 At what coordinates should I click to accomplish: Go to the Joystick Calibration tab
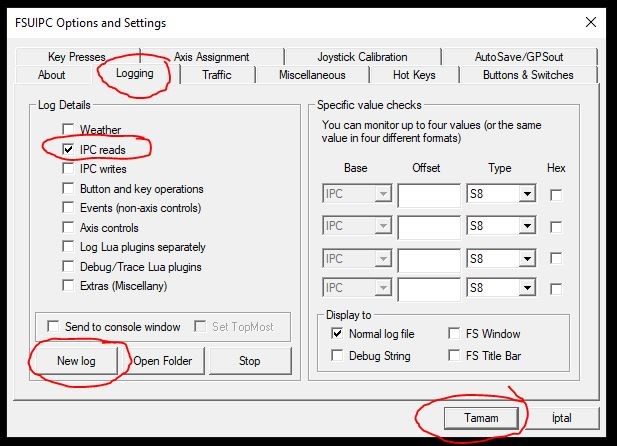362,57
